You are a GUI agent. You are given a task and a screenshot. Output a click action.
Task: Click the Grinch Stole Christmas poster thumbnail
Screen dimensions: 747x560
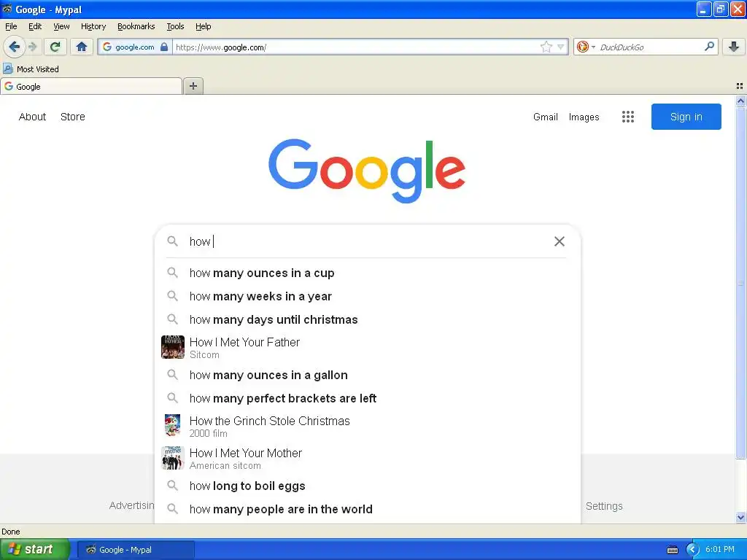172,425
